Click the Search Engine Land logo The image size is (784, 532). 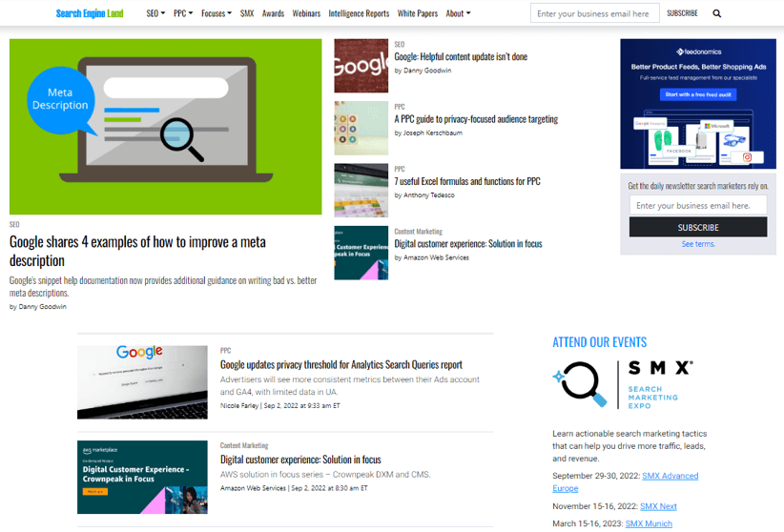click(90, 13)
